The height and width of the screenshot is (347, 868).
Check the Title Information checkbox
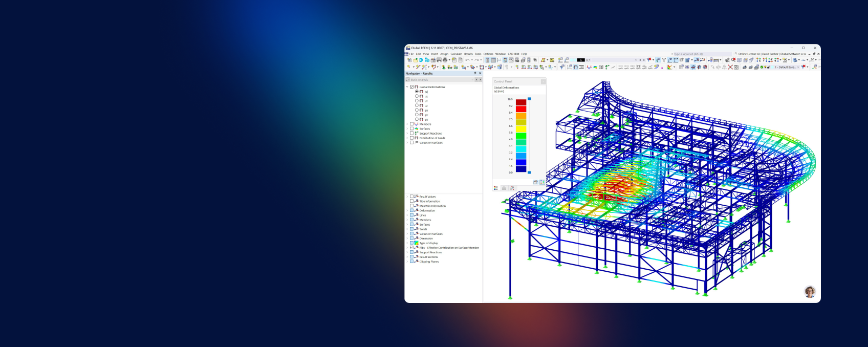(411, 201)
